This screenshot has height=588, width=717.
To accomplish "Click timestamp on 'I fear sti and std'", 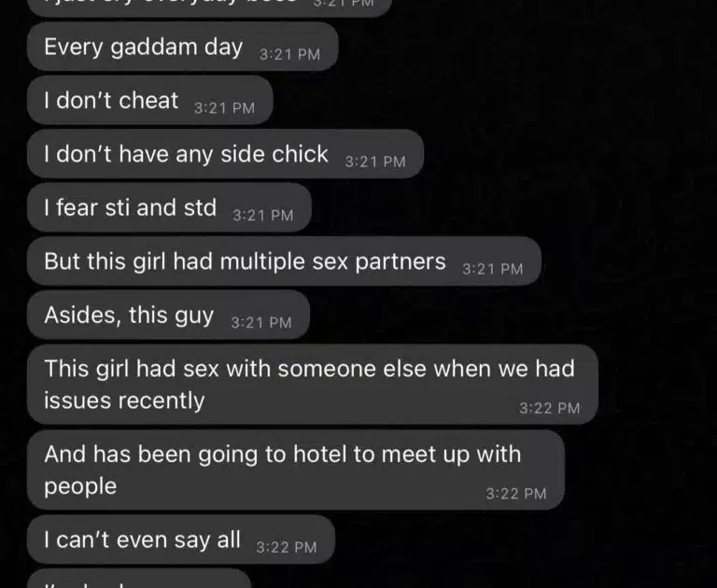I will click(263, 216).
